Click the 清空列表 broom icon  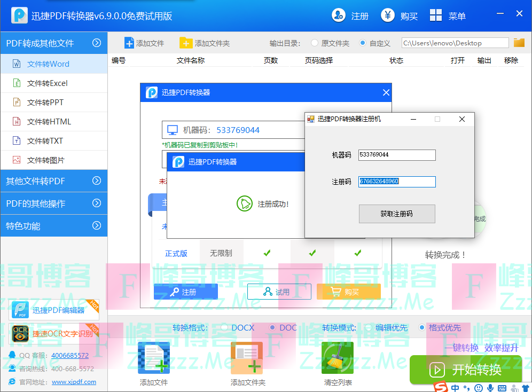[x=338, y=358]
